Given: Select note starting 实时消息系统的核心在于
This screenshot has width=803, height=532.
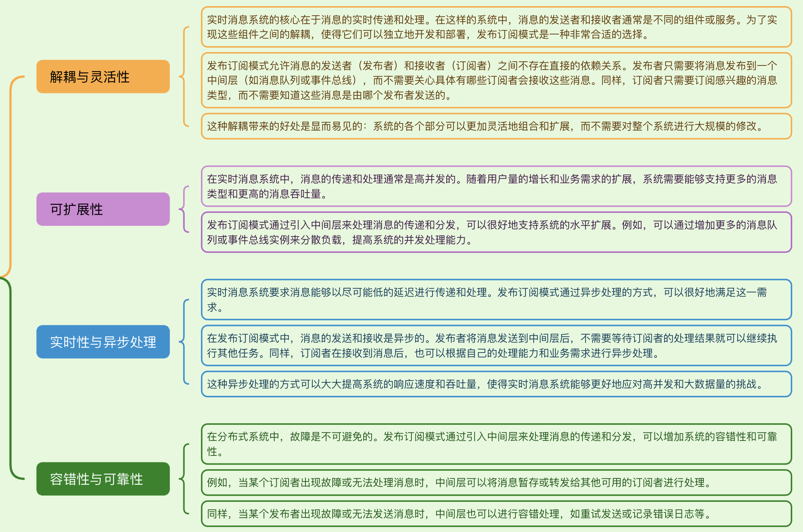Looking at the screenshot, I should click(496, 27).
